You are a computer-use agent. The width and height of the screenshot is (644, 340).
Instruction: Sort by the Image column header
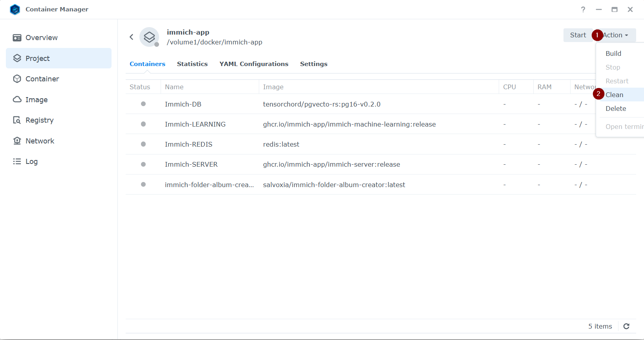379,87
